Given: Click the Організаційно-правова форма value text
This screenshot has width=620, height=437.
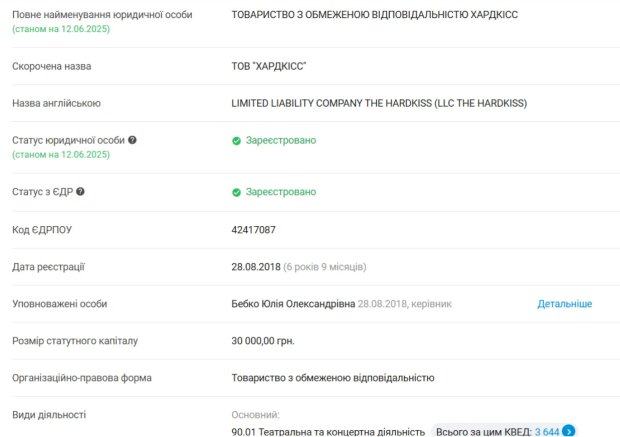Looking at the screenshot, I should coord(332,378).
